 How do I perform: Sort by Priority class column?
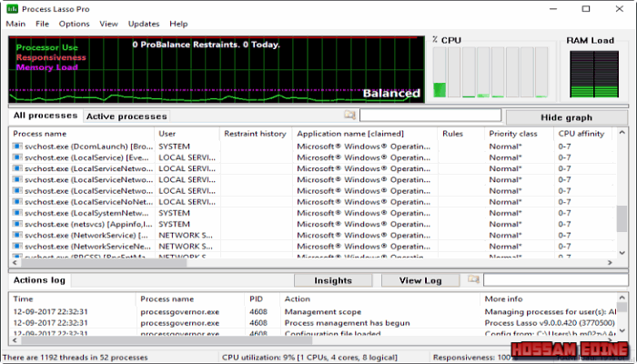pos(519,134)
